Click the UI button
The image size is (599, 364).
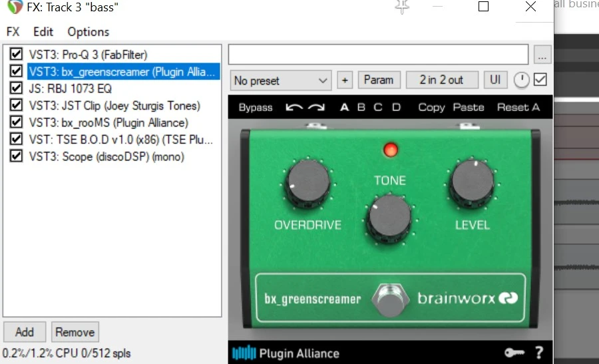[x=495, y=80]
